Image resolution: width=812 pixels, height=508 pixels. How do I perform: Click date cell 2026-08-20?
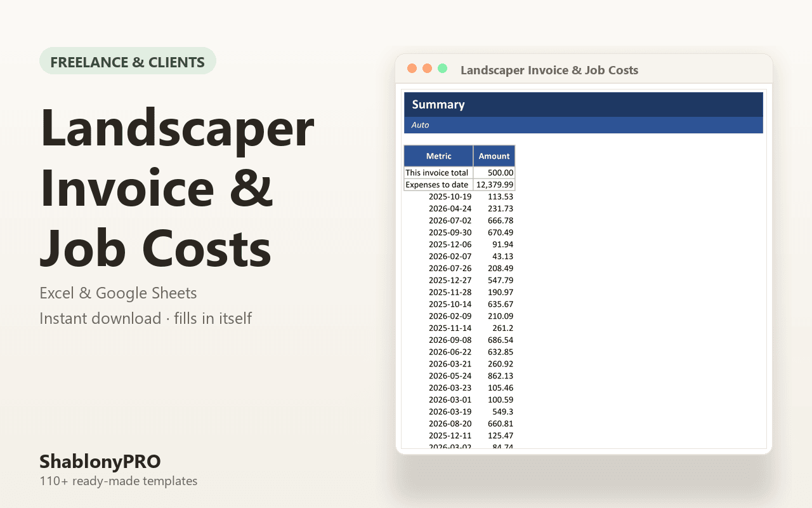(x=450, y=424)
